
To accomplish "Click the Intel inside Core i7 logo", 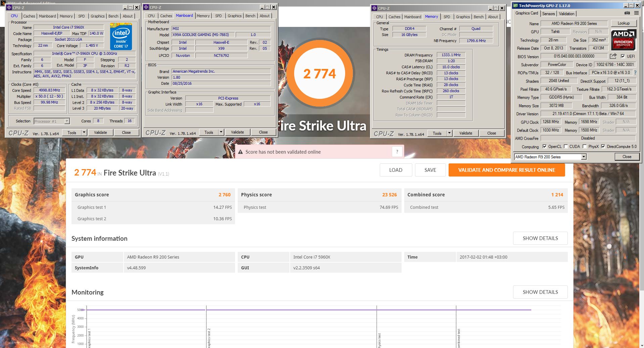I will click(x=121, y=37).
